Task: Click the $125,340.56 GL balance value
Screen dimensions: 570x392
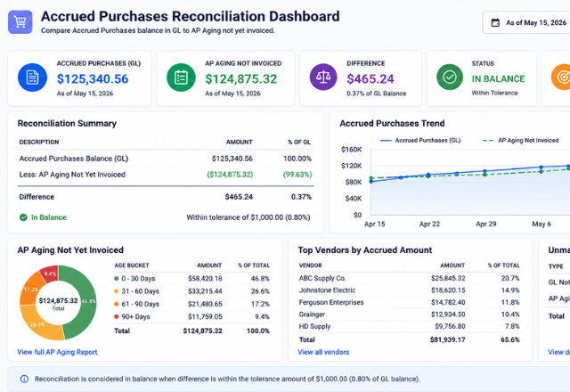Action: point(93,79)
